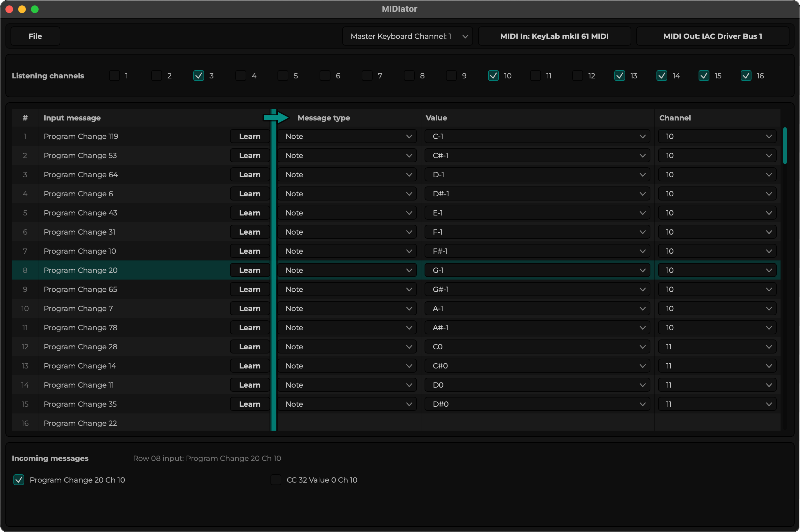Viewport: 800px width, 532px height.
Task: Select the vertical table scrollbar thumb
Action: [785, 146]
